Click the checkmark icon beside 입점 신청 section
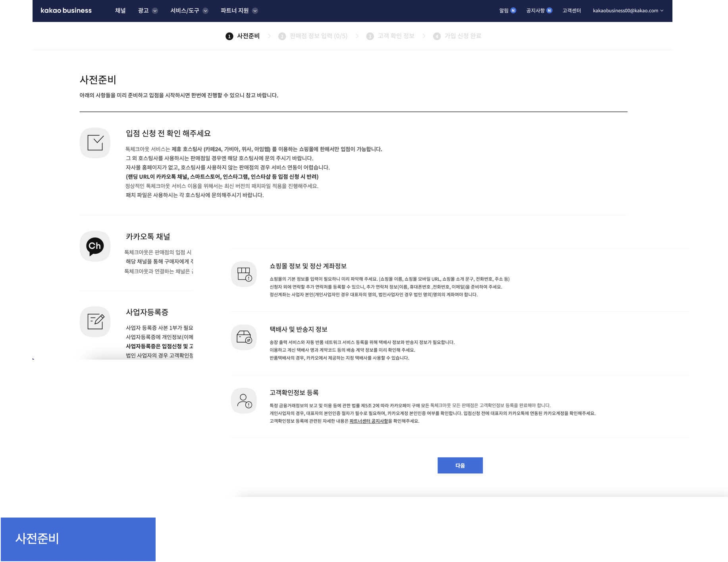The height and width of the screenshot is (562, 728). [95, 143]
